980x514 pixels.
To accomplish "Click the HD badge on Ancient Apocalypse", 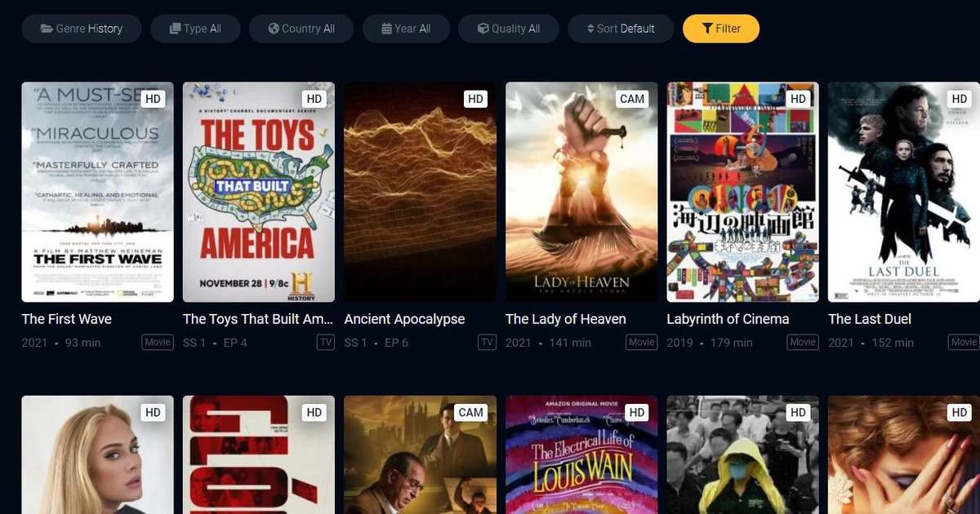I will pos(475,99).
